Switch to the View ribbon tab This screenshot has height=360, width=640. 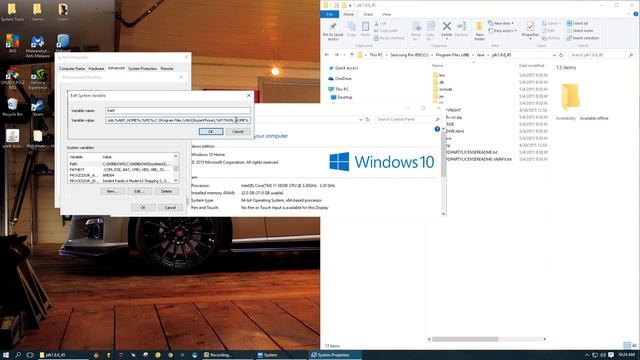[x=387, y=14]
